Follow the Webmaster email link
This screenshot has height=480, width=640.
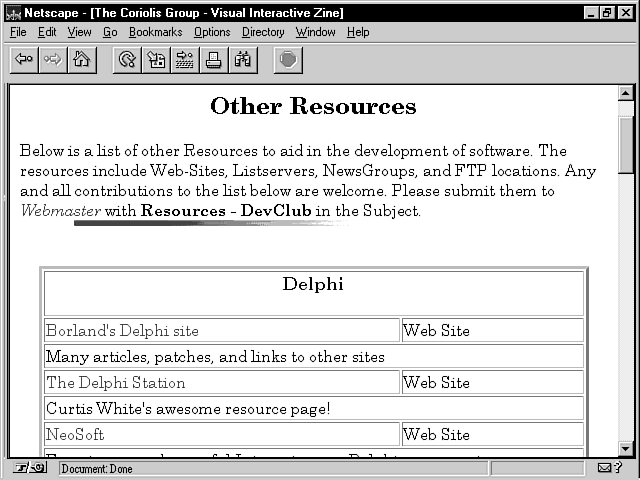(61, 211)
